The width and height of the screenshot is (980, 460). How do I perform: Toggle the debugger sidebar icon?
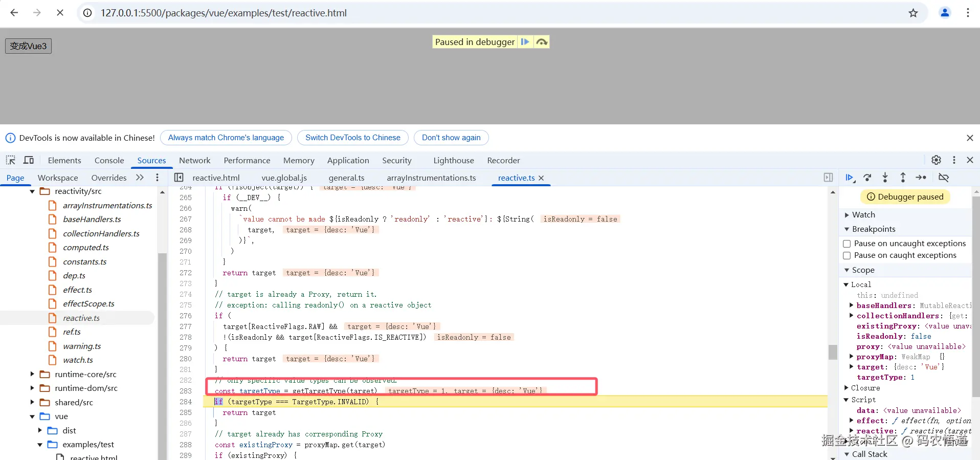(x=828, y=178)
